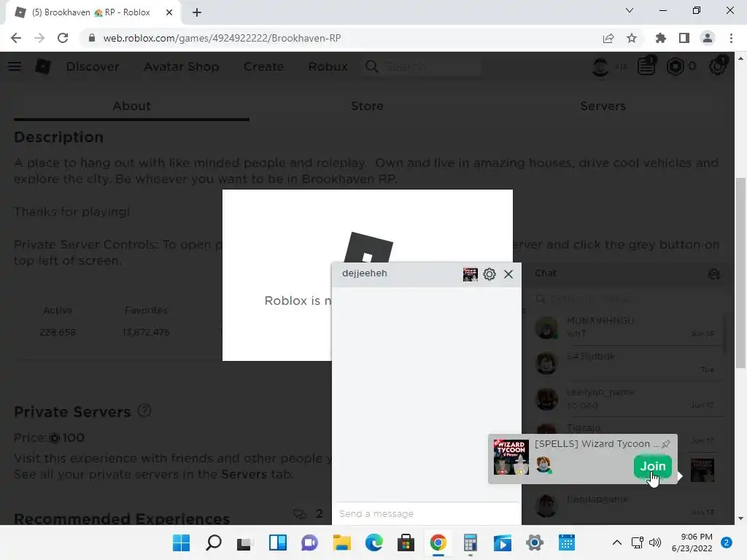
Task: Open Chrome profile avatar
Action: coord(708,38)
